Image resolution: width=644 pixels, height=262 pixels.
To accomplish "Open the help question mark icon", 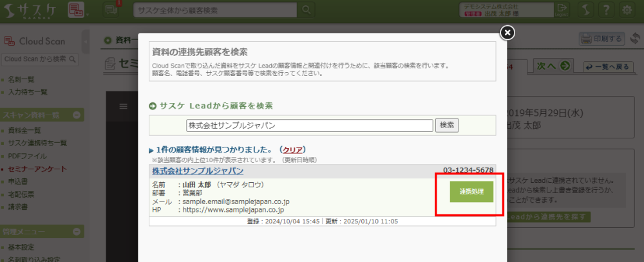I will click(605, 10).
